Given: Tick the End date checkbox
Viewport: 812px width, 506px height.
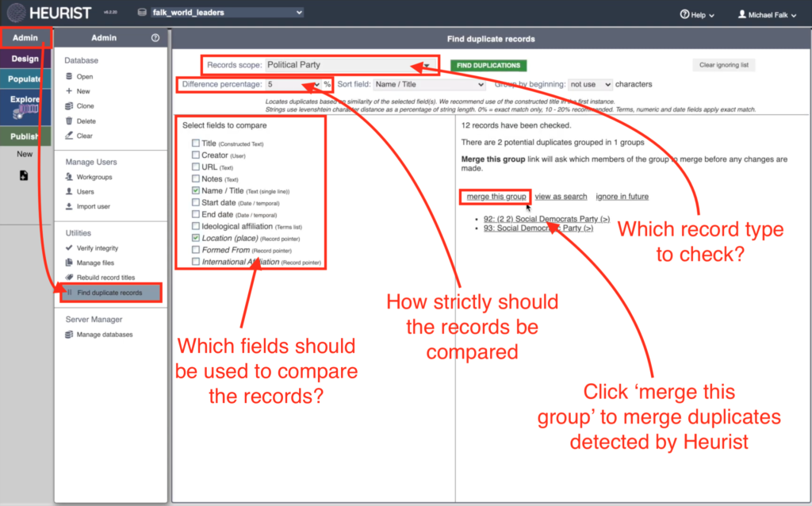Looking at the screenshot, I should tap(196, 214).
